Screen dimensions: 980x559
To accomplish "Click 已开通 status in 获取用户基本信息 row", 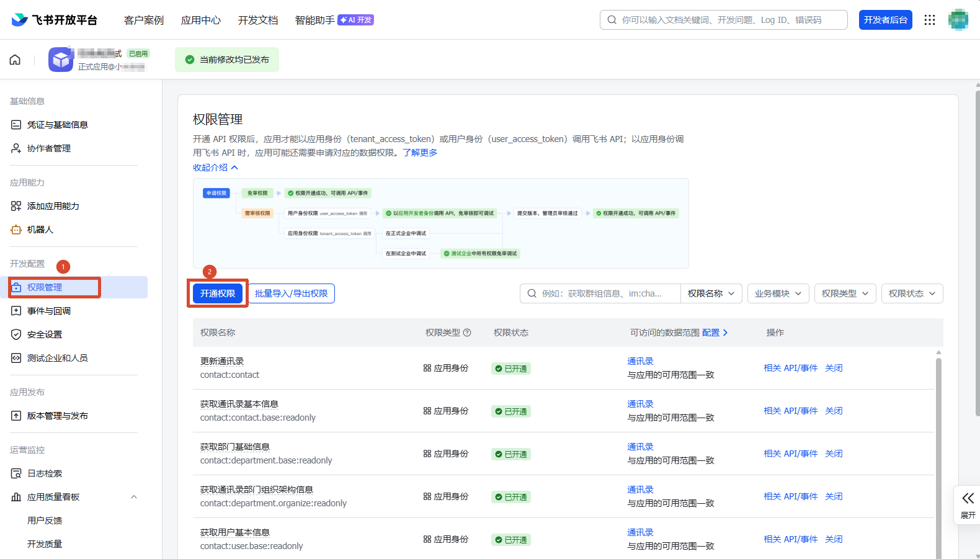I will [x=511, y=540].
